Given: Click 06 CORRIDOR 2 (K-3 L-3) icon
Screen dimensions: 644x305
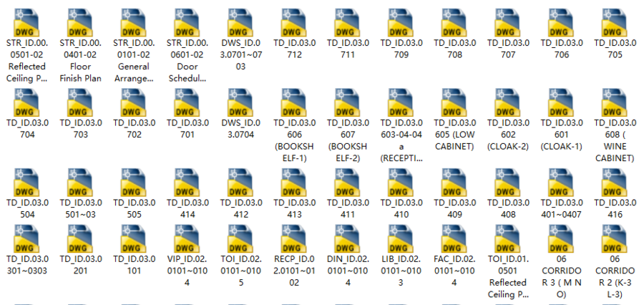Looking at the screenshot, I should click(x=615, y=239).
